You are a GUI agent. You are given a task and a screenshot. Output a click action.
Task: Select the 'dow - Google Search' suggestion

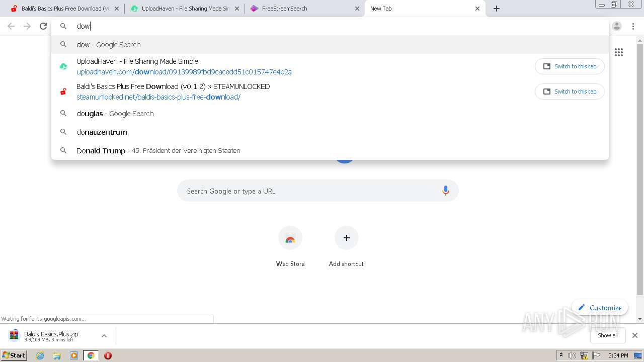coord(330,45)
